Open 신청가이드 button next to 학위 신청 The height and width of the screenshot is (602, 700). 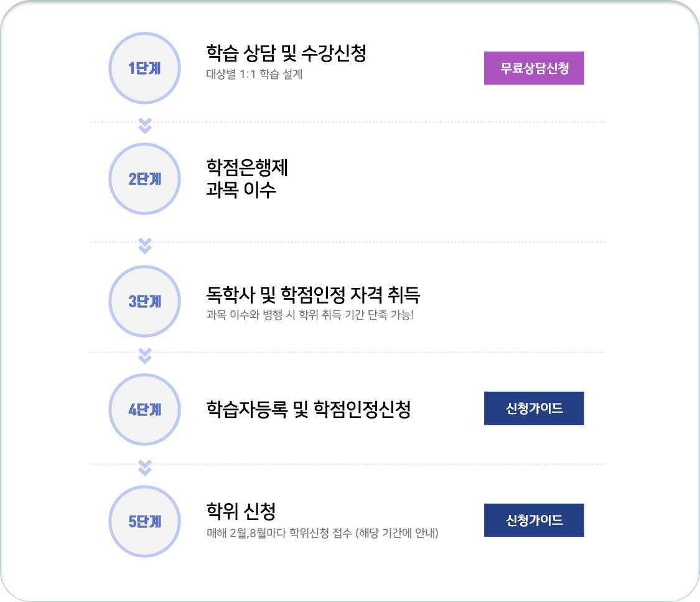click(x=534, y=521)
